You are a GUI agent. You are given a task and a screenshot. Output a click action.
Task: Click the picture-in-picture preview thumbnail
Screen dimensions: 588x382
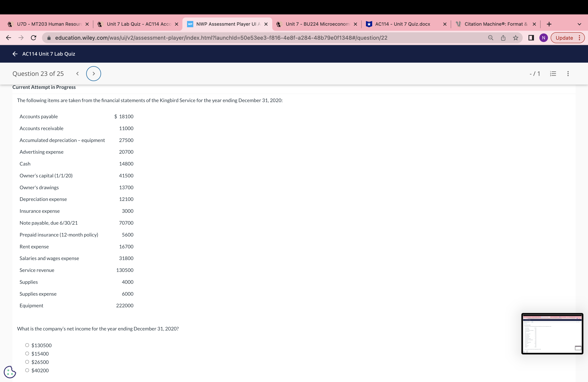[552, 334]
